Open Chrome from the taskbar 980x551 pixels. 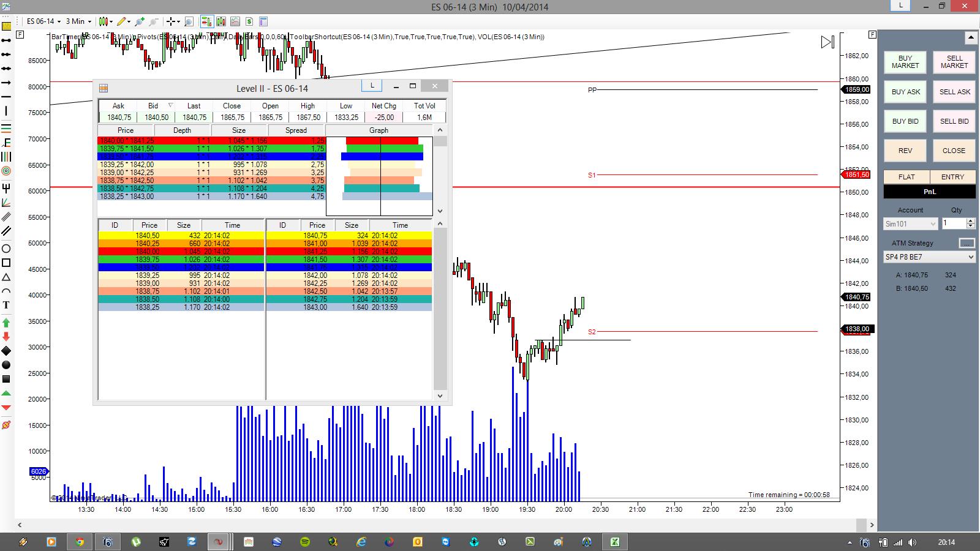pos(80,542)
